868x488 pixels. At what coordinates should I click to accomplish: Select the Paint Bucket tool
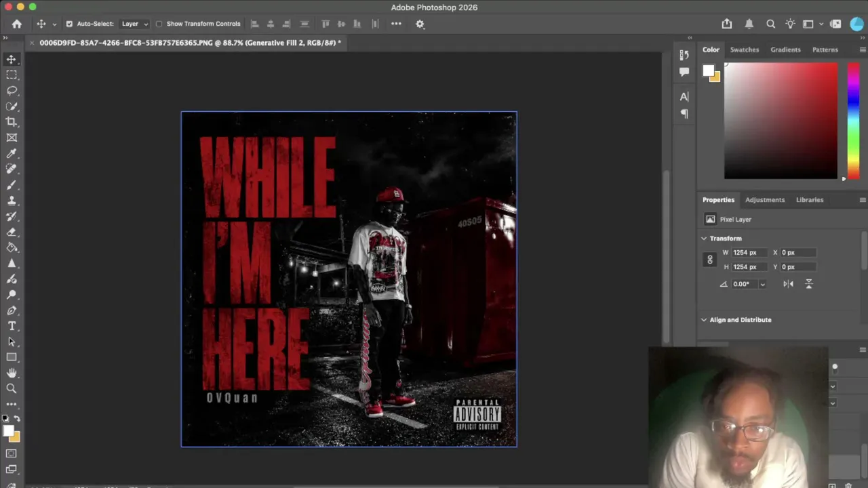12,247
